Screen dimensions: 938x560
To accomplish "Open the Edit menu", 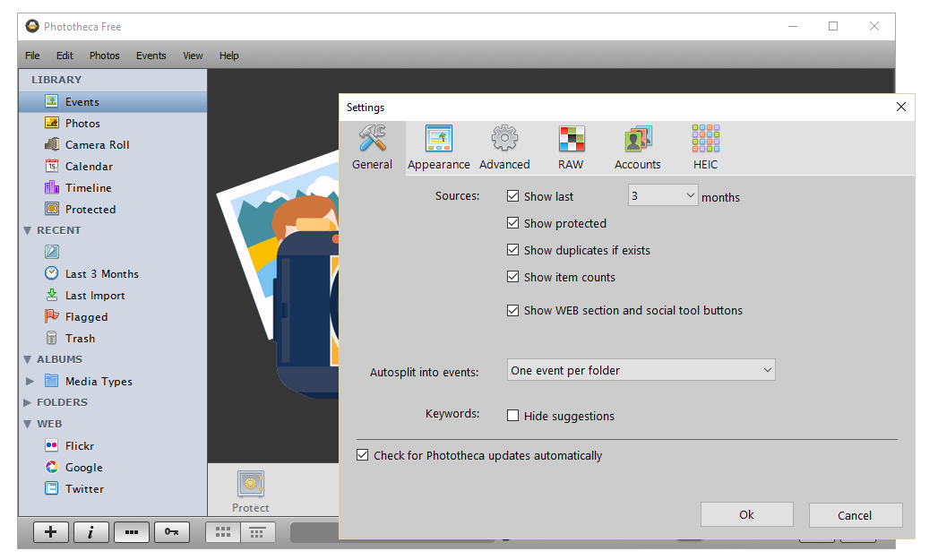I will (65, 56).
